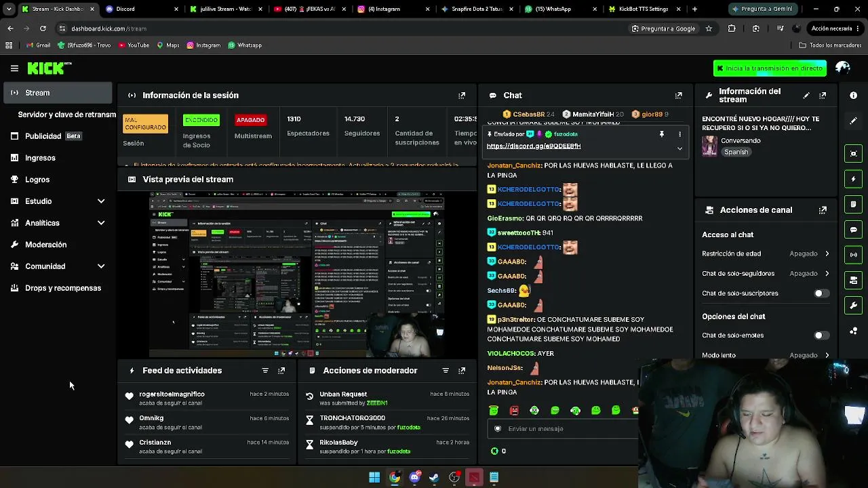868x488 pixels.
Task: Open the Chat de solo-seguidores setting
Action: click(766, 274)
